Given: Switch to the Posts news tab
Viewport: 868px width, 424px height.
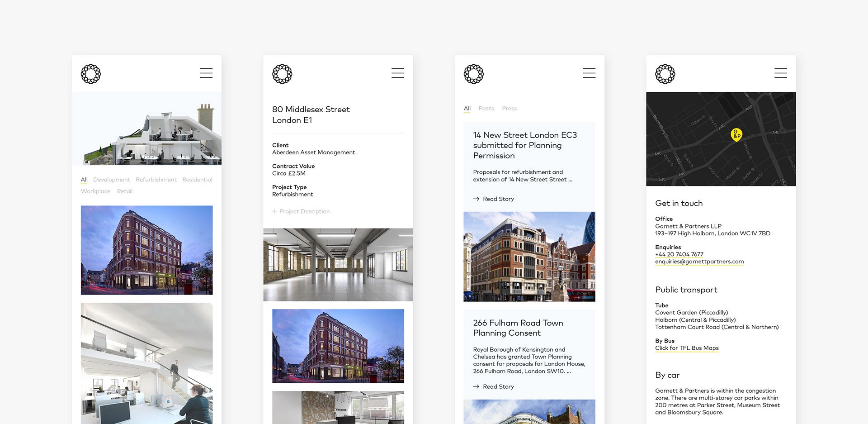Looking at the screenshot, I should 486,109.
